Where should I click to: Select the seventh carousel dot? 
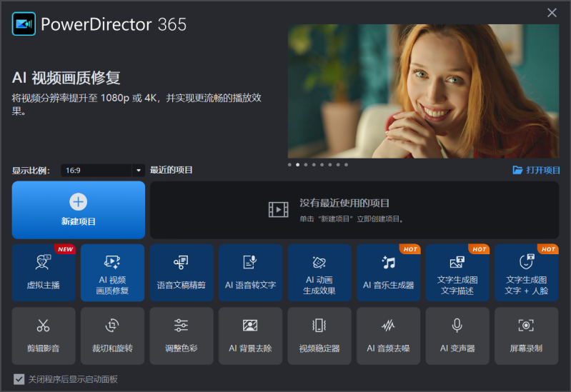coord(338,165)
